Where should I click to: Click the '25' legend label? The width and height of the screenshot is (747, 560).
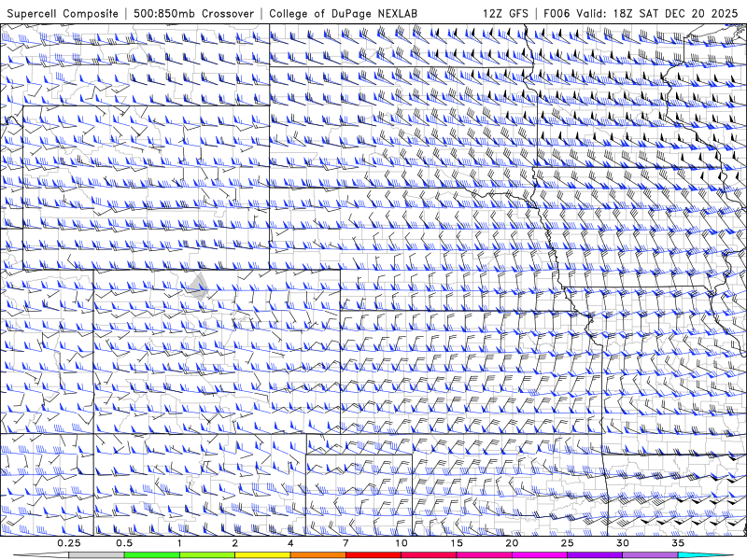click(x=567, y=543)
